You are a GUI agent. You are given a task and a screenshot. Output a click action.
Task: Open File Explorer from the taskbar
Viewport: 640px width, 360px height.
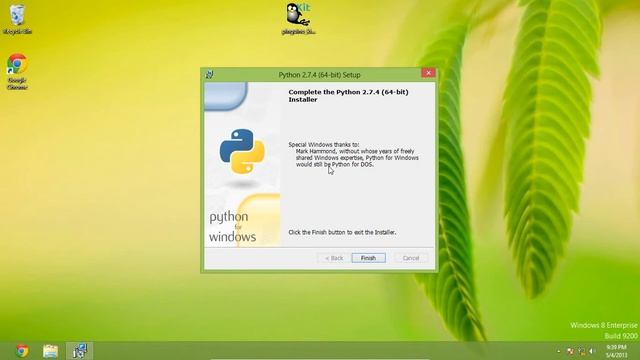(50, 351)
